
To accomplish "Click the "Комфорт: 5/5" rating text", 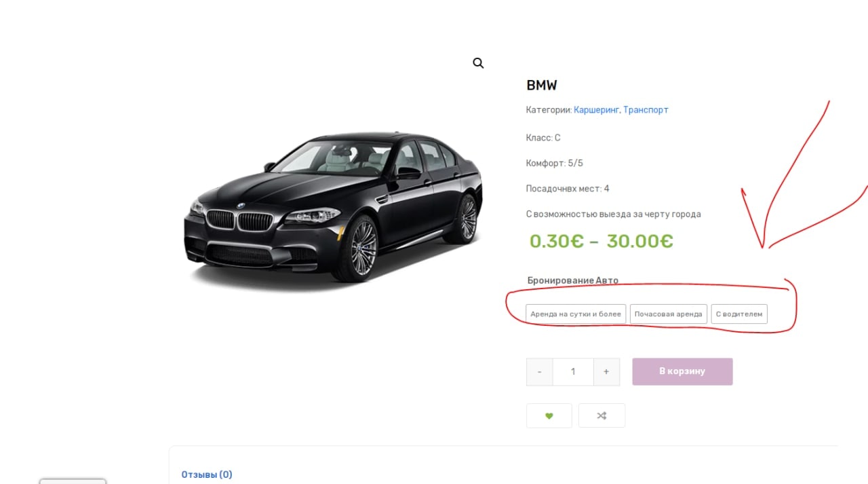I will click(554, 163).
